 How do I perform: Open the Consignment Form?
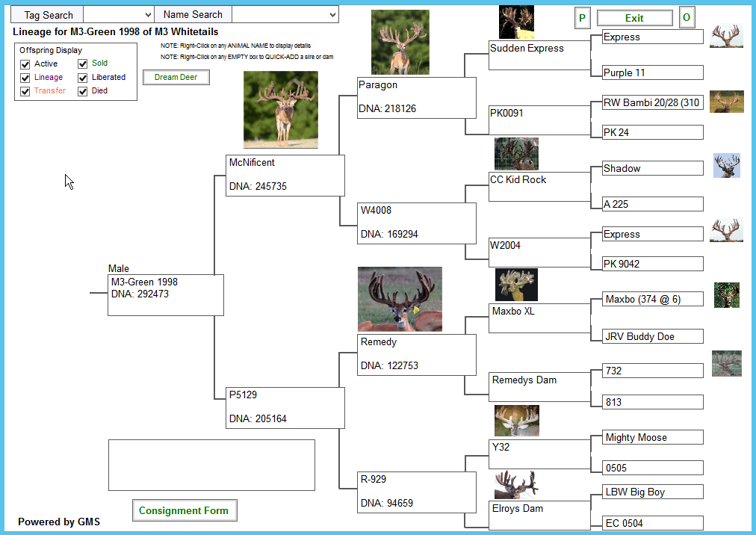coord(185,511)
